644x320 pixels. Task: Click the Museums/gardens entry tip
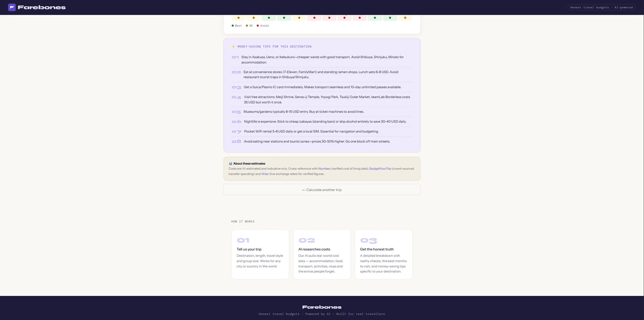click(322, 112)
